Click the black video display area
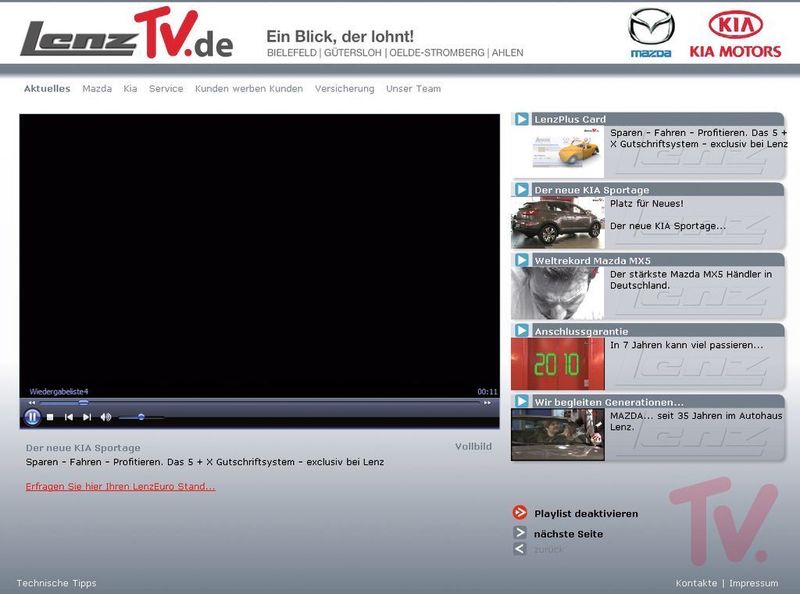Viewport: 800px width, 594px height. point(259,250)
